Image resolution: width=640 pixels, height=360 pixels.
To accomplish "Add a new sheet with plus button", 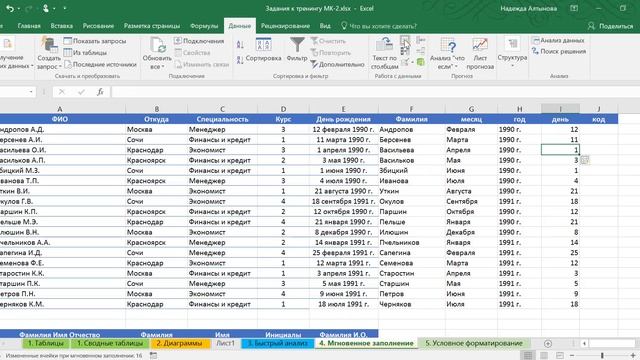I will point(548,344).
